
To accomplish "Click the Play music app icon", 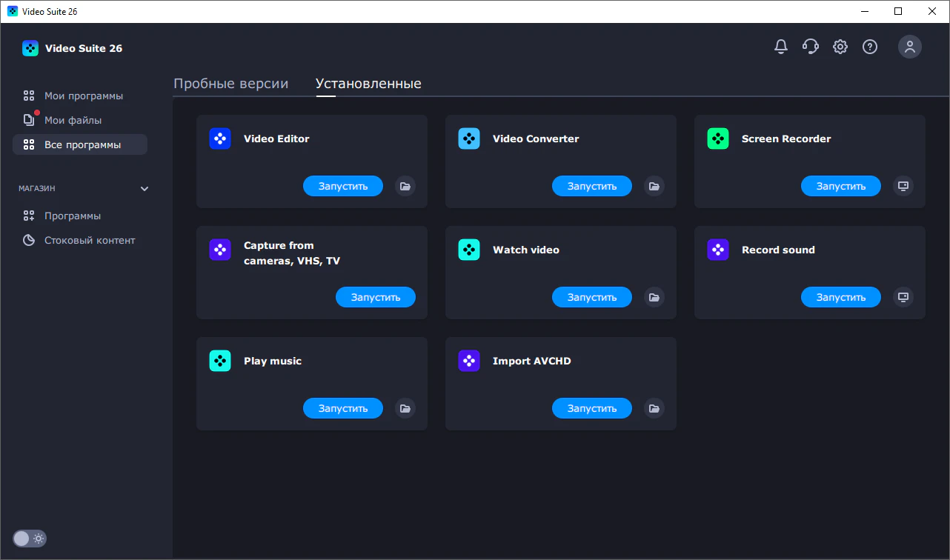I will (x=220, y=361).
